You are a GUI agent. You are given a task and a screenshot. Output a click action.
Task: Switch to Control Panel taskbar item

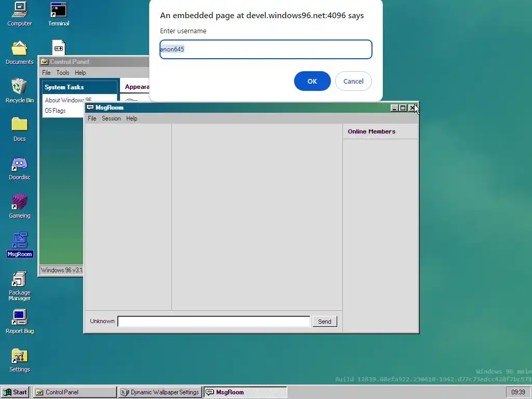[75, 392]
